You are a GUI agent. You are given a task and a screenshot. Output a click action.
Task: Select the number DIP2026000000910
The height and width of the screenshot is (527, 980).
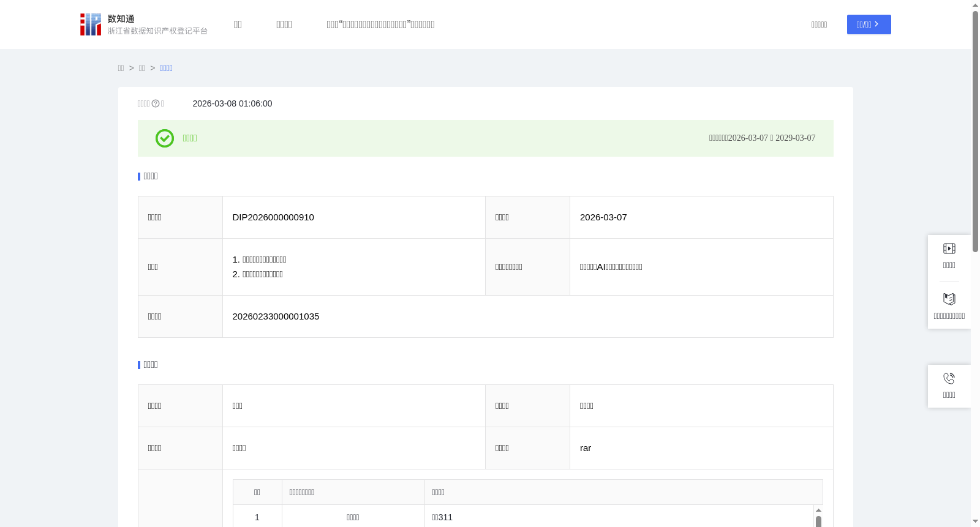pyautogui.click(x=273, y=217)
